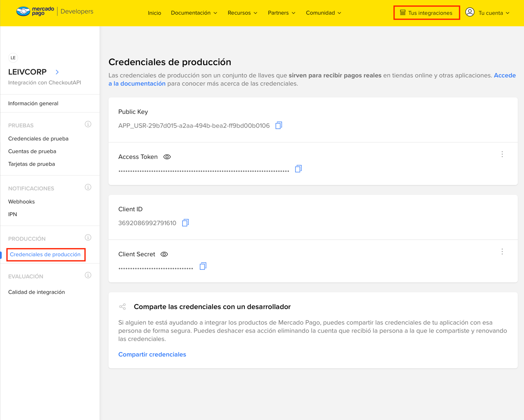Viewport: 524px width, 420px height.
Task: Click the Compartir credenciales link
Action: [x=152, y=355]
